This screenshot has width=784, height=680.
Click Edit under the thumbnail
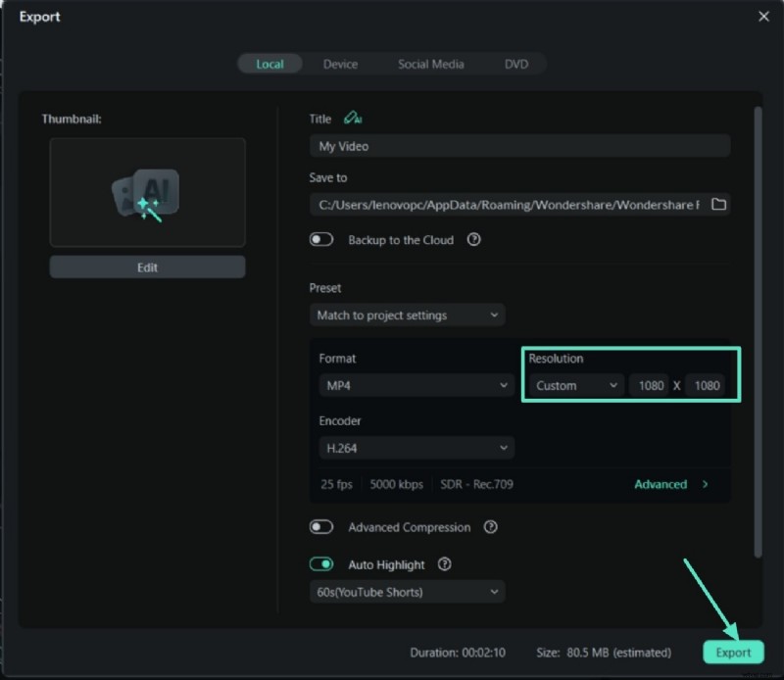pos(148,267)
